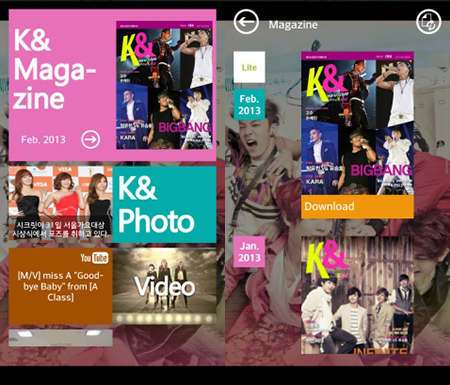Tap the Korean photo caption text
This screenshot has height=385, width=450.
60,229
